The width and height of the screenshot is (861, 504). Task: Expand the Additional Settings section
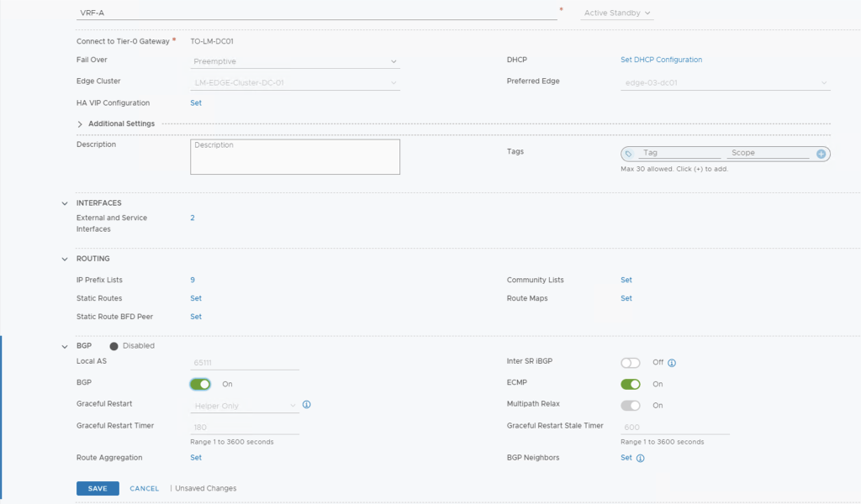pyautogui.click(x=81, y=124)
